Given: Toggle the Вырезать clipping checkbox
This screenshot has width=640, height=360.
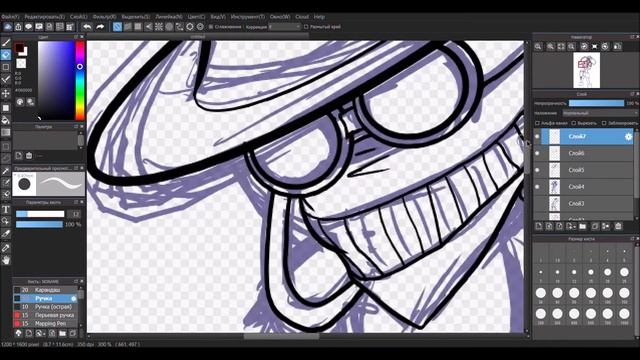Looking at the screenshot, I should [574, 123].
